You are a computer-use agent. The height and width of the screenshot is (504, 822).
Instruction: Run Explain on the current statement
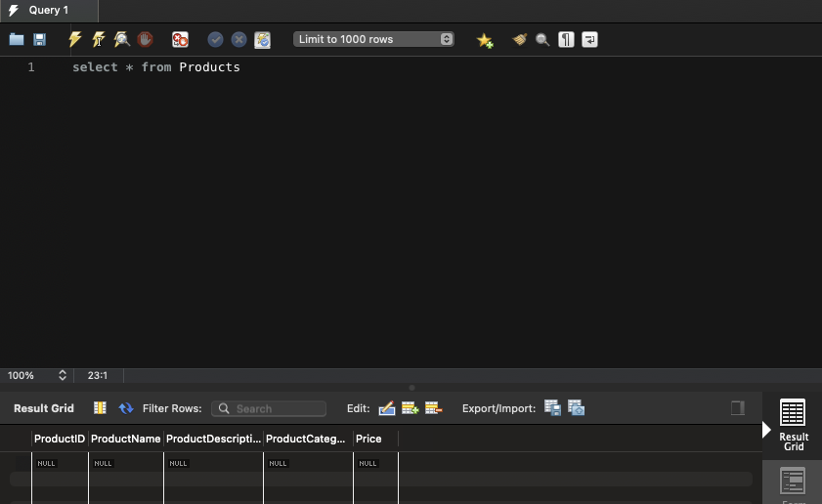(121, 40)
